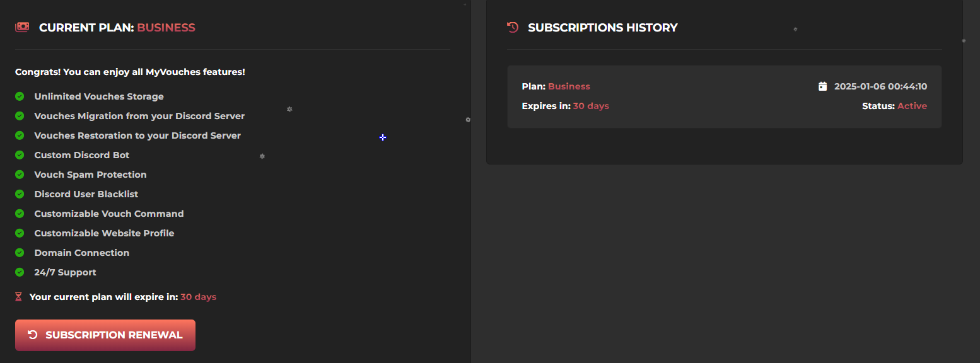980x363 pixels.
Task: Click the Customizable Vouch Command feature text
Action: pyautogui.click(x=109, y=214)
